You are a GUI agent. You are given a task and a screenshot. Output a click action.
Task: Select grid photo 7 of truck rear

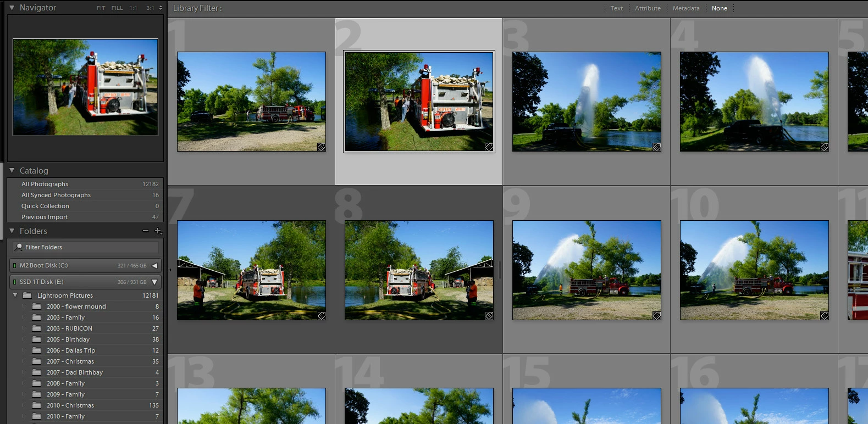(251, 270)
